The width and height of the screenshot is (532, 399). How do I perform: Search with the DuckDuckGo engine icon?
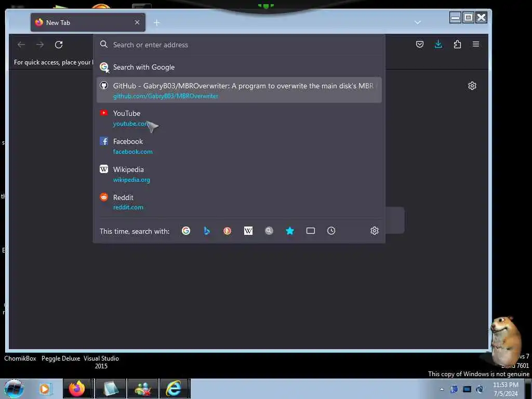pos(228,231)
